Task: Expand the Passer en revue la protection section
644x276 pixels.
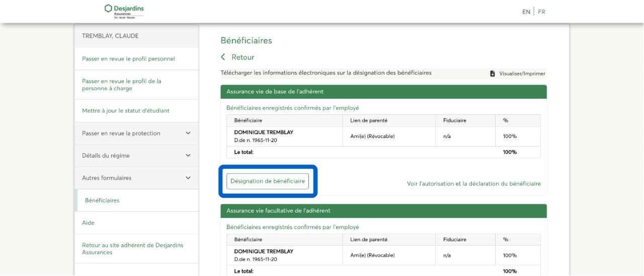Action: coord(188,133)
